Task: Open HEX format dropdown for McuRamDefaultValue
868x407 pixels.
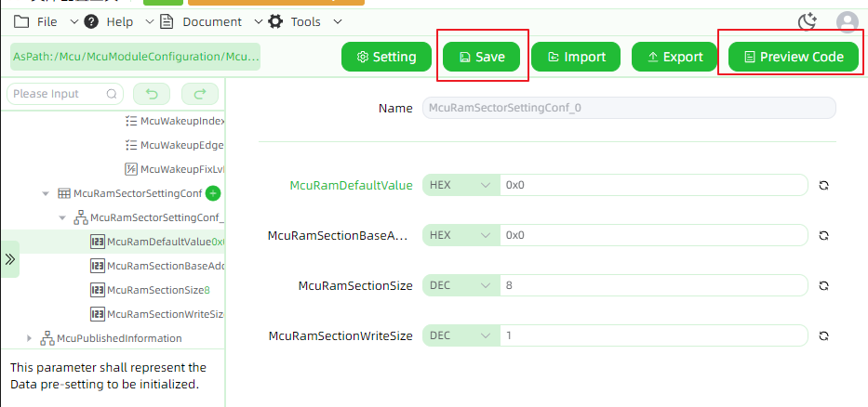Action: coord(461,185)
